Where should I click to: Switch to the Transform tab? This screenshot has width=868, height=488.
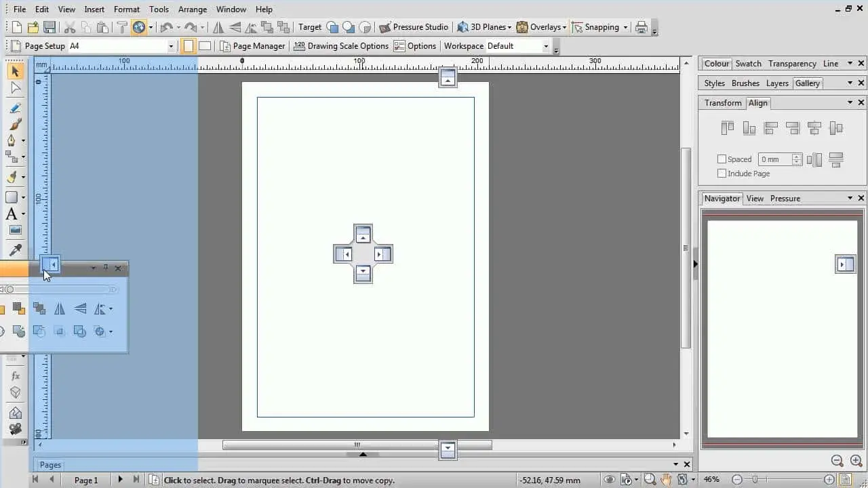(723, 103)
